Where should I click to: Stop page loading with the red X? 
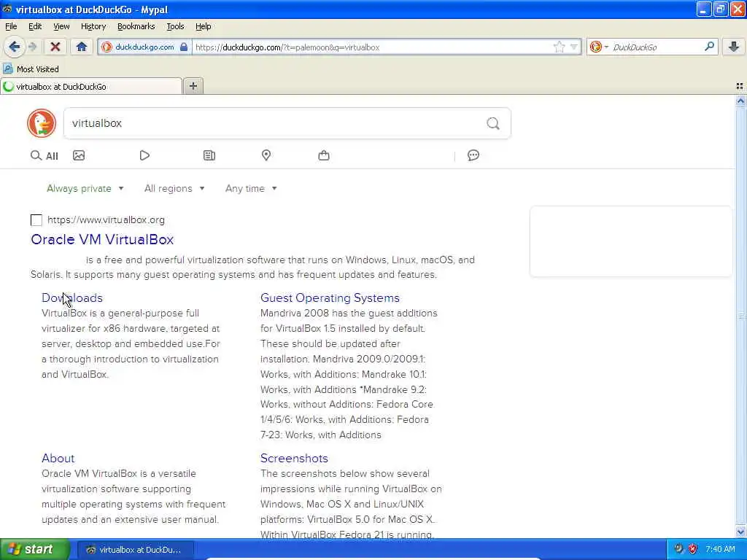coord(55,47)
